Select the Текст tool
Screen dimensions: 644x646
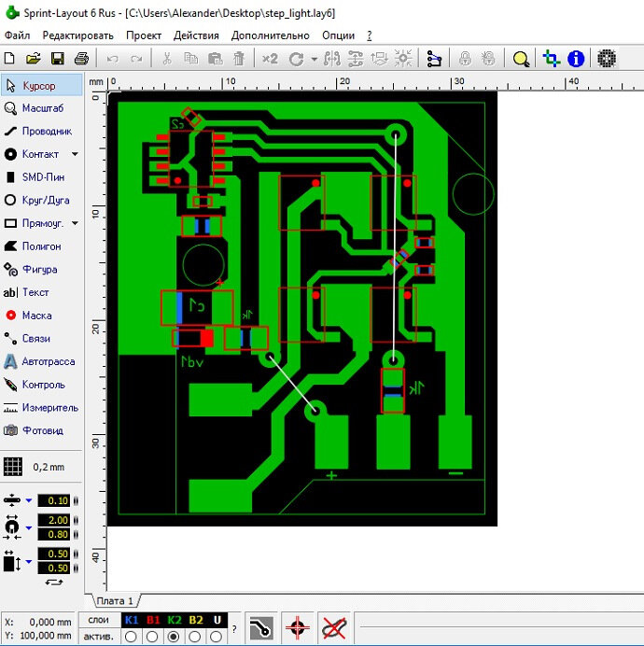42,292
